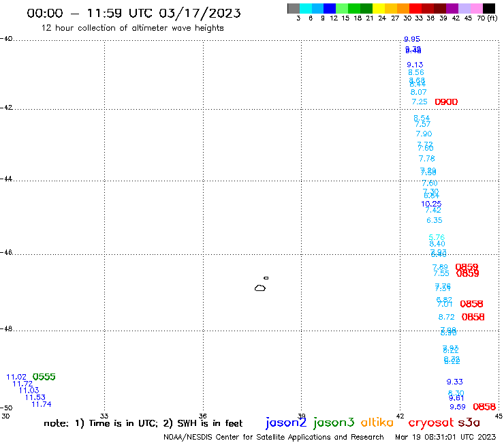
Task: Click the '70 (ft)' label under the color scale
Action: (487, 18)
